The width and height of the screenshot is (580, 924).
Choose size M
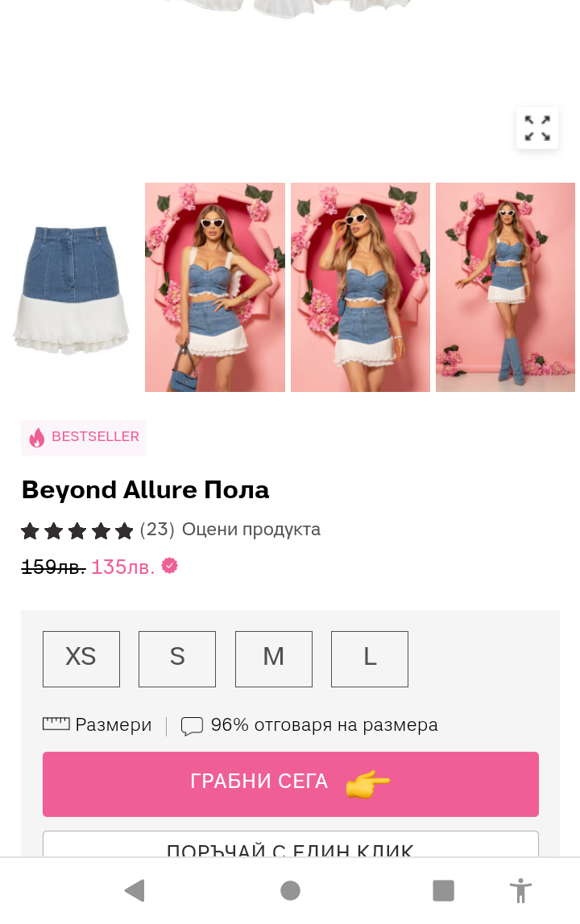pyautogui.click(x=274, y=658)
